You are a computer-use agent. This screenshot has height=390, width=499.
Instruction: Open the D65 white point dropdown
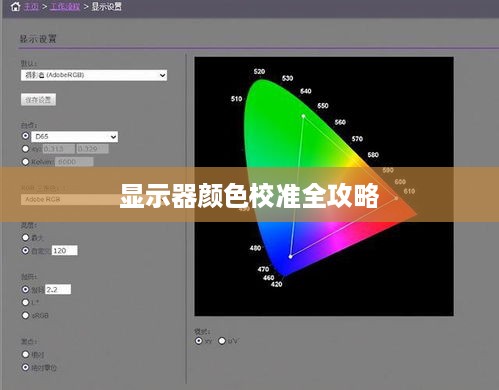tap(75, 137)
